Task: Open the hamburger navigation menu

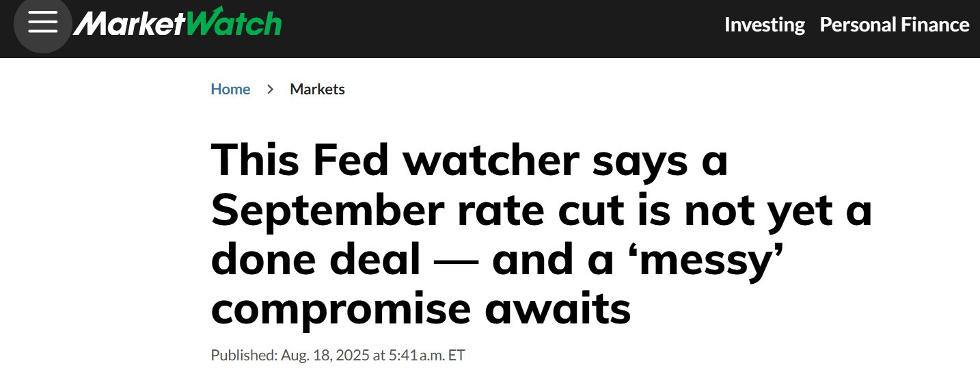Action: (42, 24)
